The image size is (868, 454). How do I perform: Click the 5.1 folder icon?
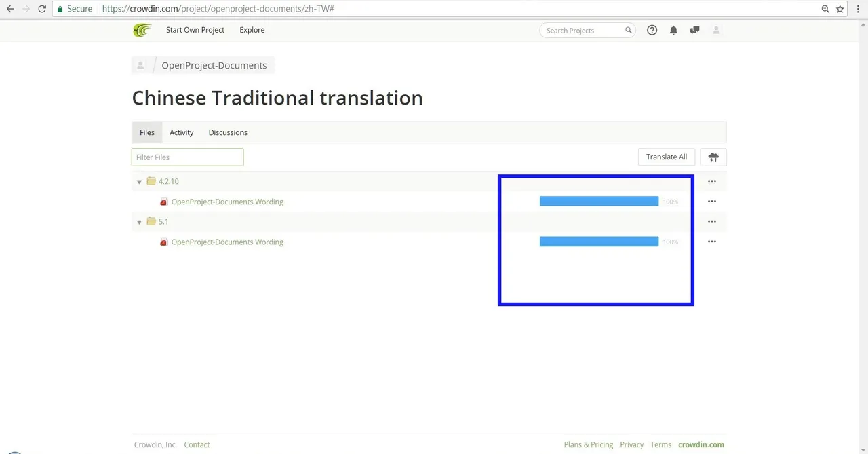pos(151,221)
